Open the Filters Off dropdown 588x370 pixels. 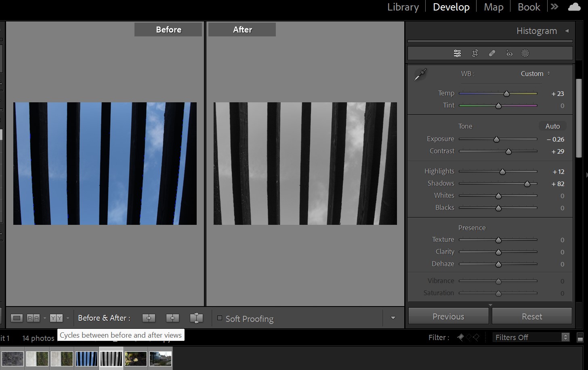[531, 337]
